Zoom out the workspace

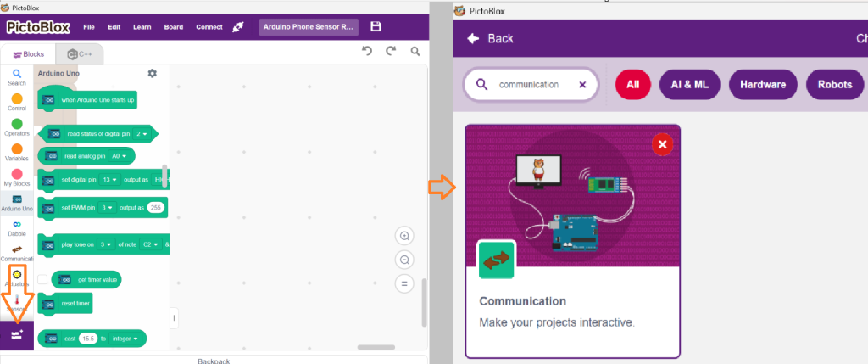[x=404, y=260]
